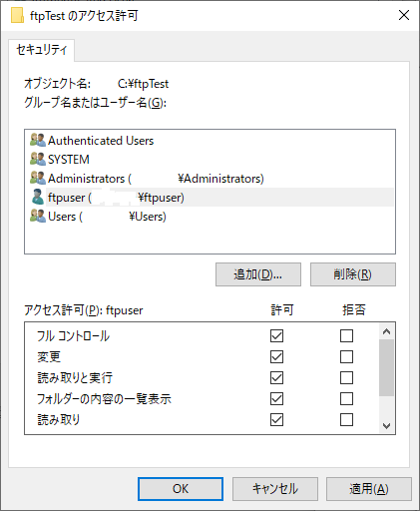Close the ftpTest permissions dialog

click(x=404, y=15)
